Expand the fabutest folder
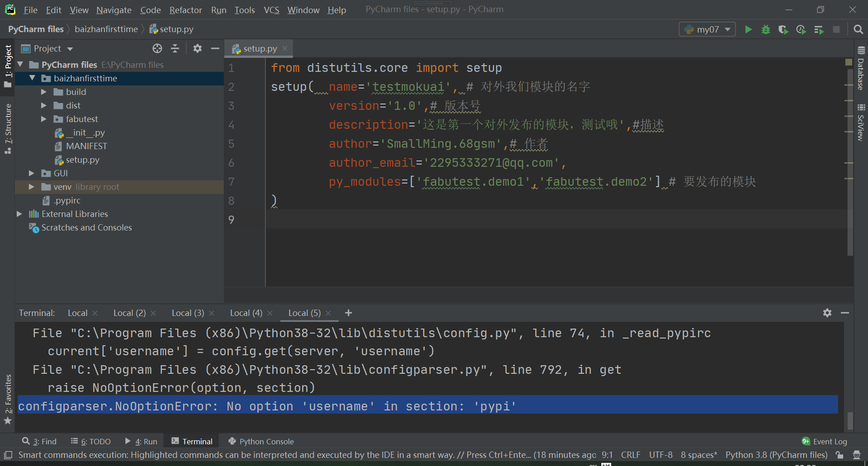868x466 pixels. coord(44,119)
